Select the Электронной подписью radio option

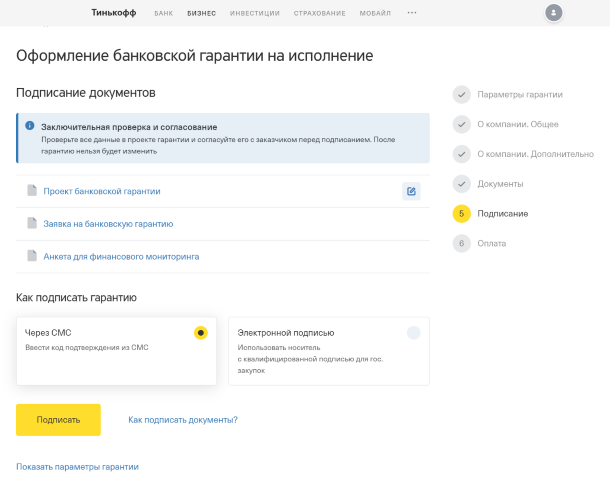point(413,333)
